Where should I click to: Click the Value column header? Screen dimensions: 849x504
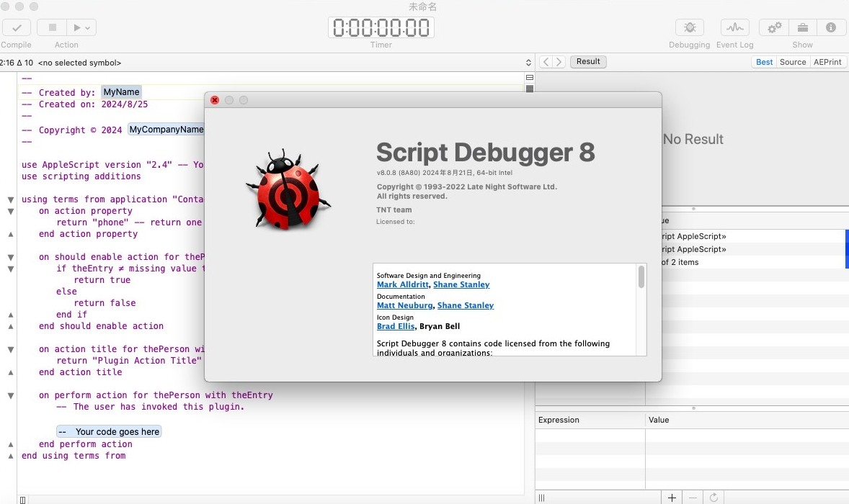point(747,420)
